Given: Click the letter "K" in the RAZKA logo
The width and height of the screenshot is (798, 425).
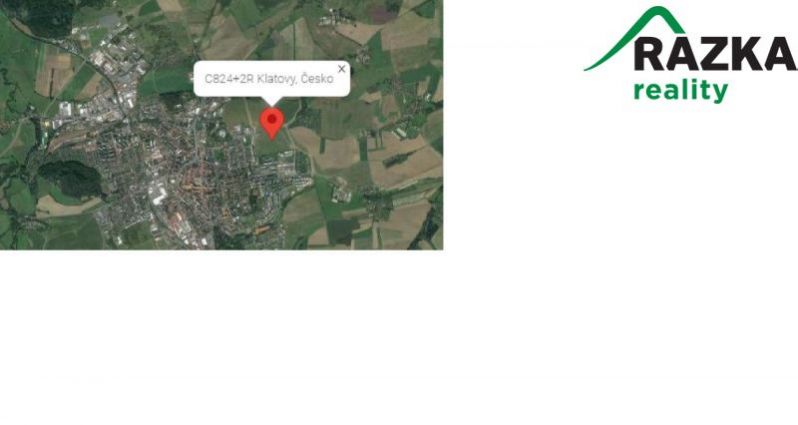Looking at the screenshot, I should click(x=748, y=54).
